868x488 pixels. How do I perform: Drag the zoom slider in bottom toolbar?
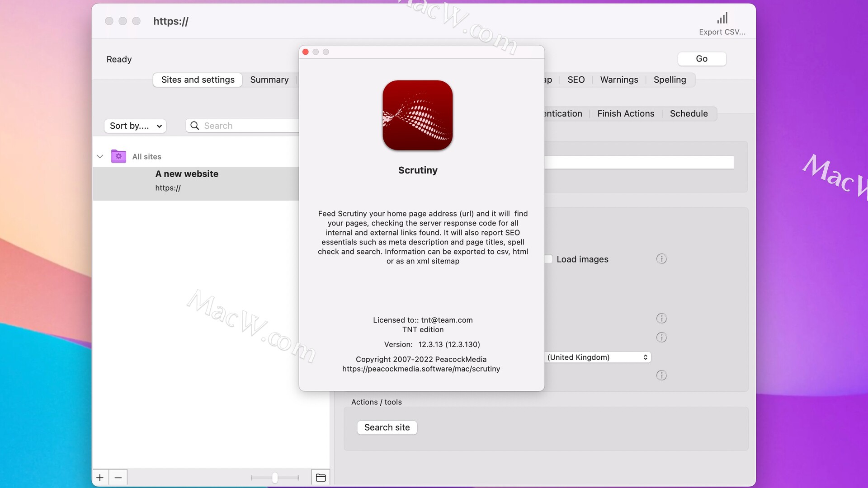coord(275,476)
